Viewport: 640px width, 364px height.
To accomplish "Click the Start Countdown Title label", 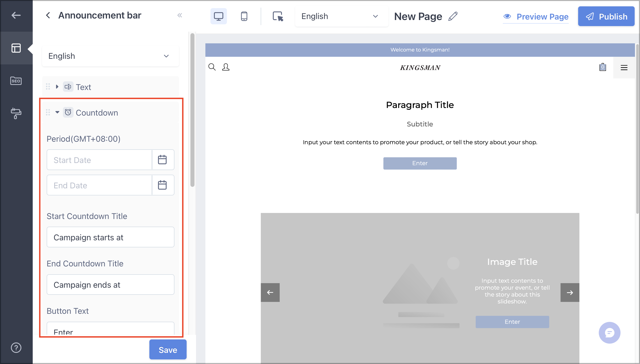I will [x=87, y=216].
